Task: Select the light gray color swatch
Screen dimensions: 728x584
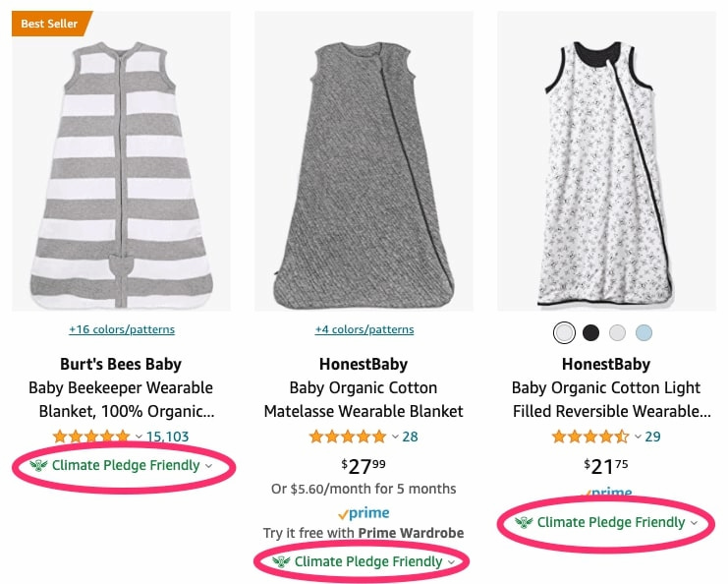Action: [617, 332]
